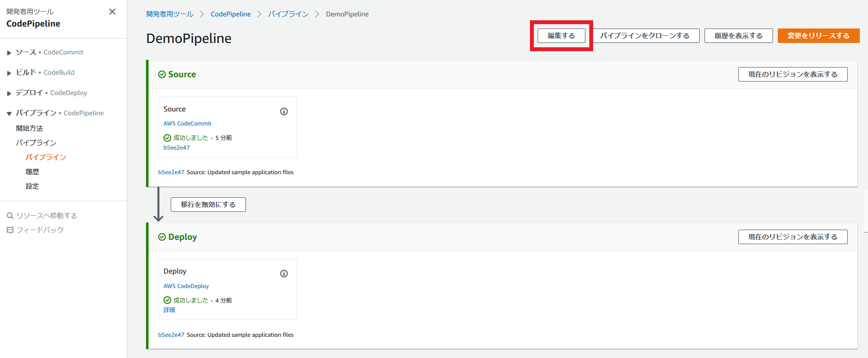Click the info icon on the Source action card
Image resolution: width=868 pixels, height=358 pixels.
pyautogui.click(x=284, y=111)
